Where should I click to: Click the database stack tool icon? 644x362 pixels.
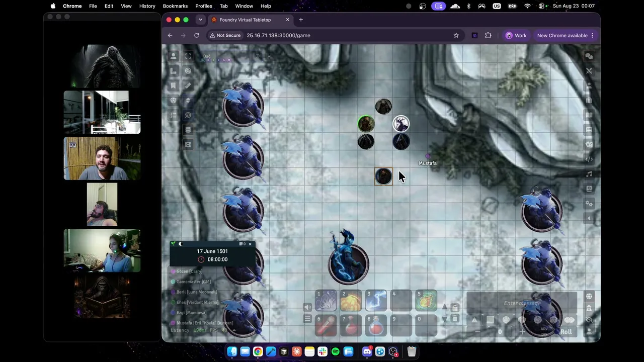(188, 130)
